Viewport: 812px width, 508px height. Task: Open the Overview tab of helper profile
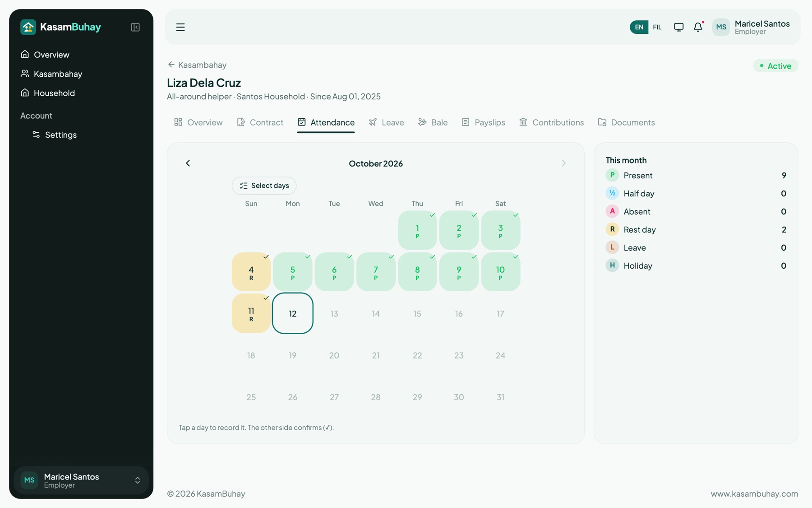pos(198,122)
